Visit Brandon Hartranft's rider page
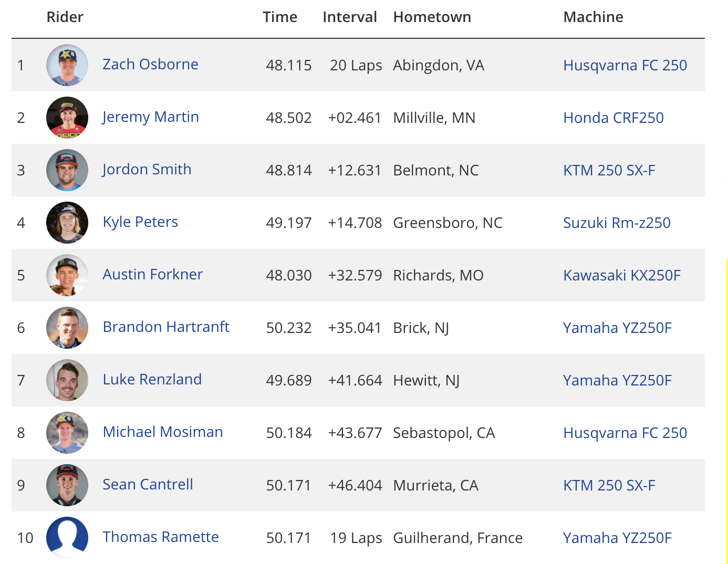728x564 pixels. (166, 327)
